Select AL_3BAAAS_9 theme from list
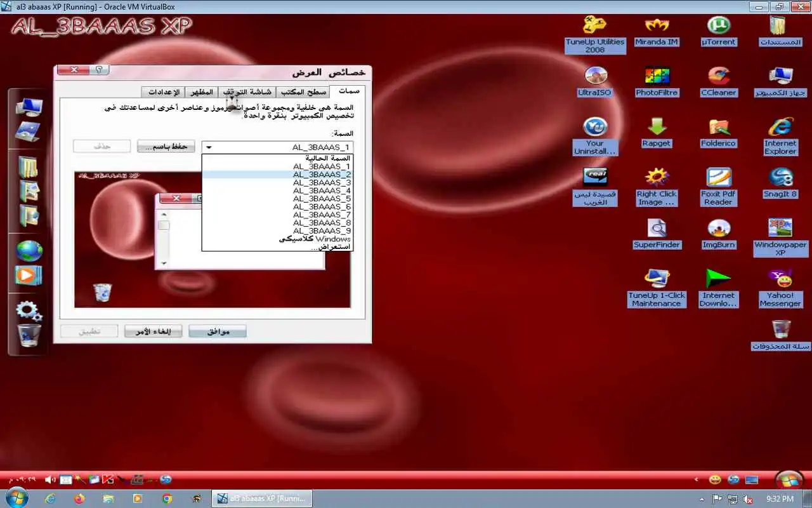The image size is (812, 508). 277,231
